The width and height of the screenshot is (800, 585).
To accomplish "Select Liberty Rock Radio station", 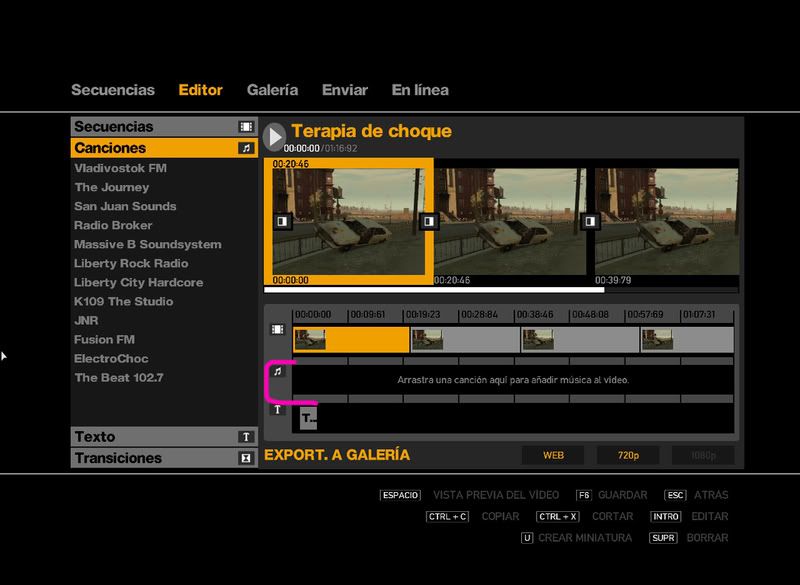I will [131, 263].
